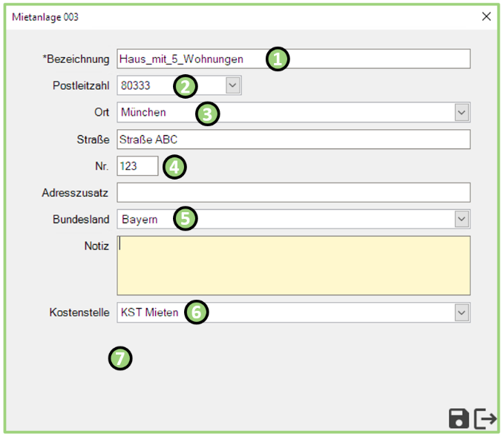Select the empty Adresszusatz field
The image size is (504, 437).
click(293, 193)
